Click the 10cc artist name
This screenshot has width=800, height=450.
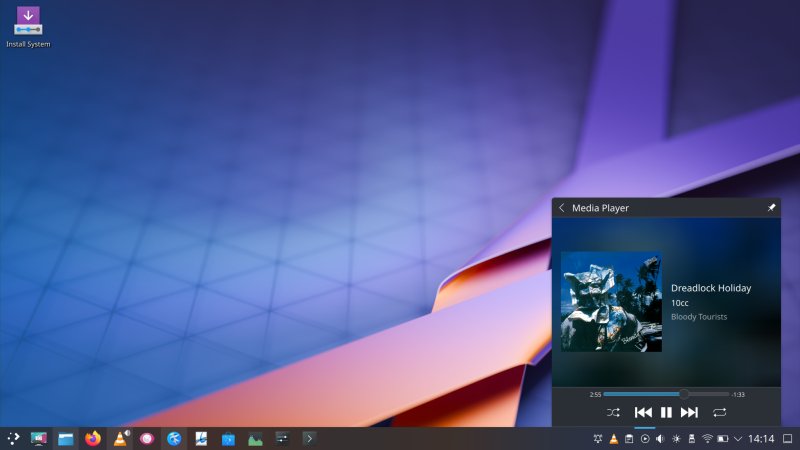pos(680,303)
